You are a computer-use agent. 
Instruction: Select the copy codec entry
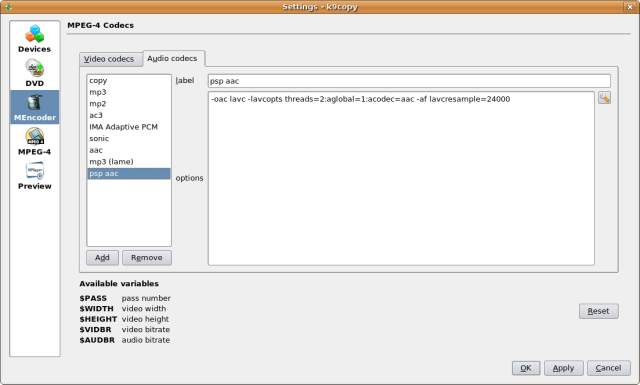tap(129, 80)
